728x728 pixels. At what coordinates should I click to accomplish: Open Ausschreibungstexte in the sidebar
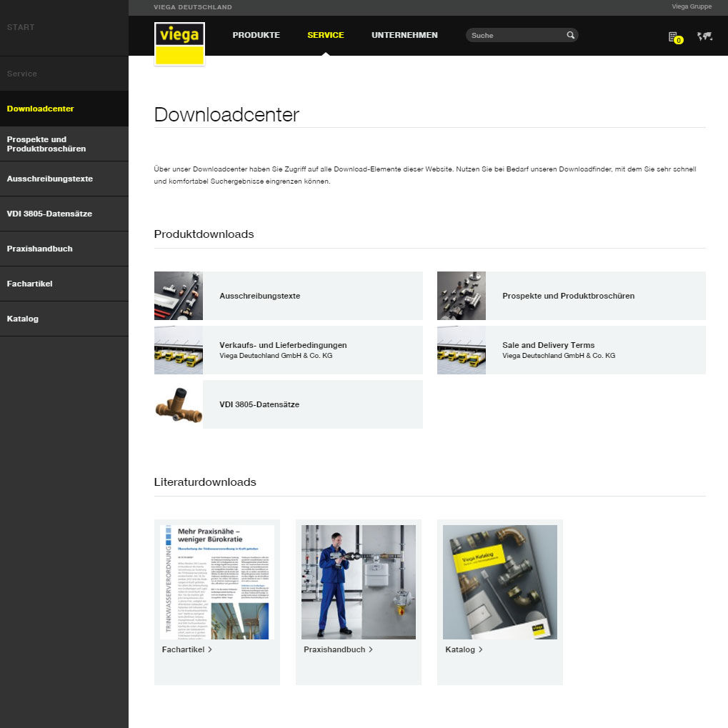64,179
